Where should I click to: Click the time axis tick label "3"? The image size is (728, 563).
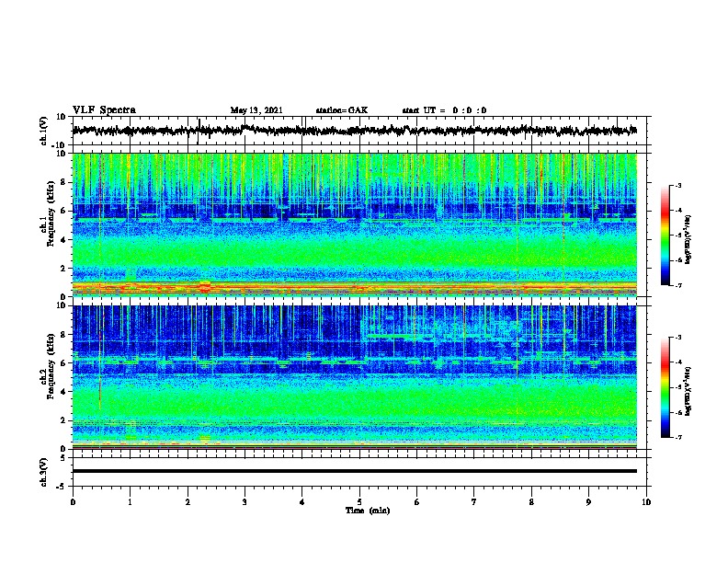click(245, 502)
